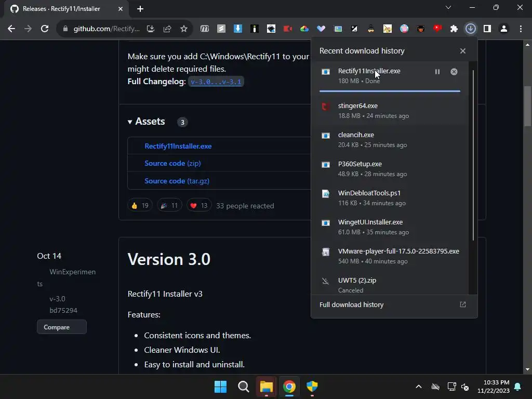The image size is (532, 399).
Task: Go back to the previous page
Action: coord(11,29)
